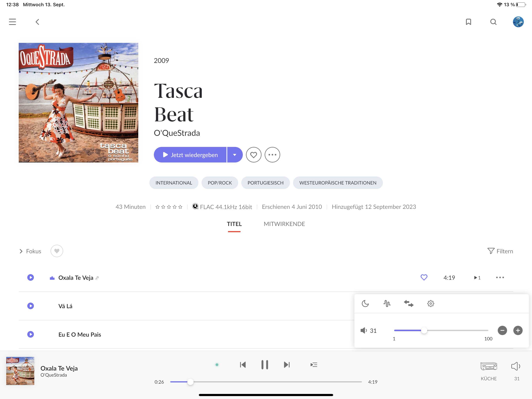Enable sleep timer moon icon

click(x=365, y=304)
